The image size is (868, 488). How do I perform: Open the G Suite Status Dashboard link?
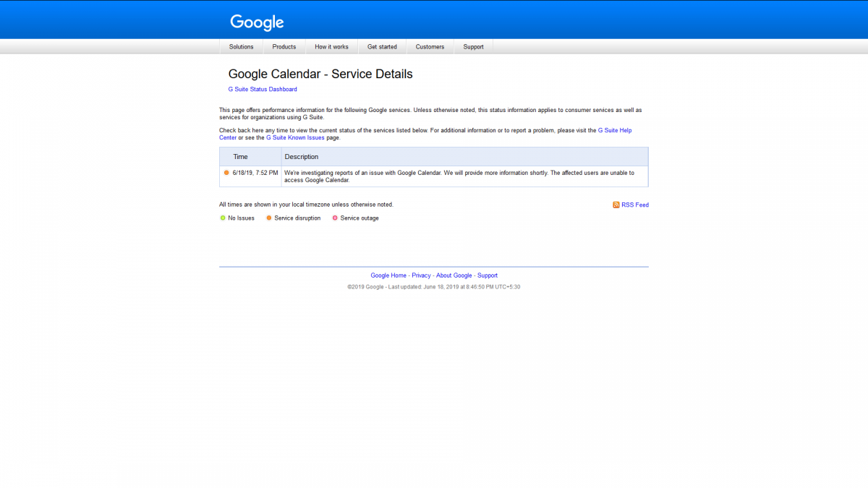(263, 90)
